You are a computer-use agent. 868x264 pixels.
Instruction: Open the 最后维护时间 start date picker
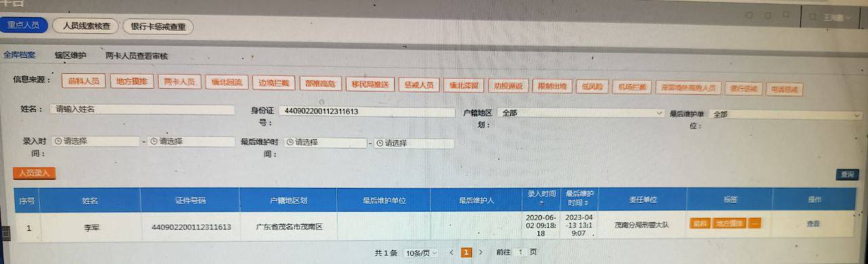tap(325, 143)
